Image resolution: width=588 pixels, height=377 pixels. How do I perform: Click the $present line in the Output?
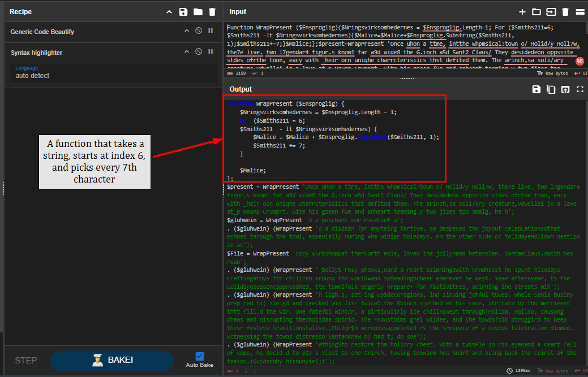pyautogui.click(x=403, y=199)
